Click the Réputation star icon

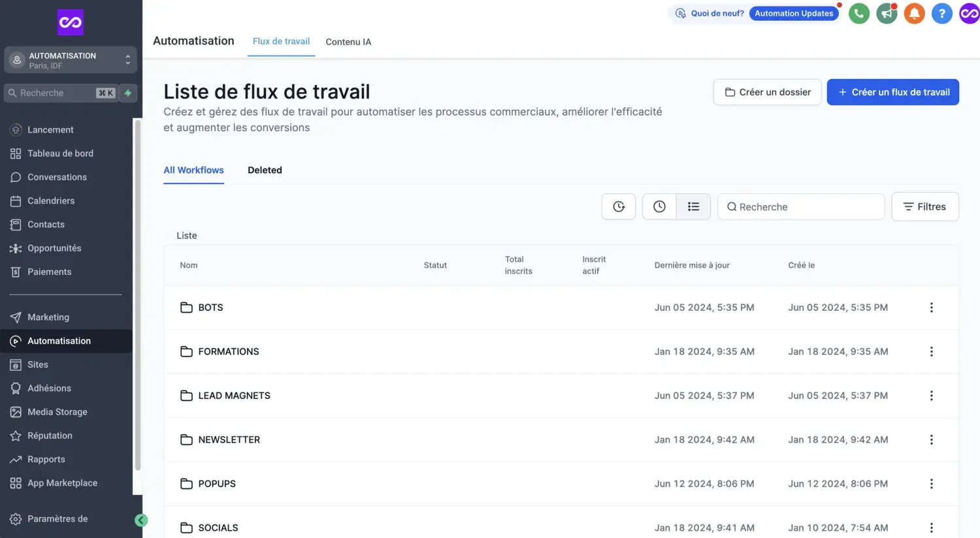(16, 436)
